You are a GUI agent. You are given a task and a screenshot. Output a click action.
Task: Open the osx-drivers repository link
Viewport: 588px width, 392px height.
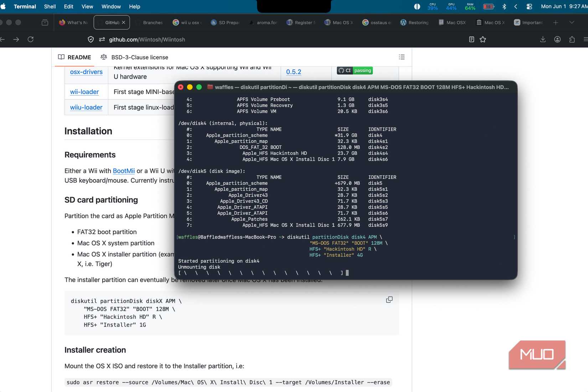(86, 72)
